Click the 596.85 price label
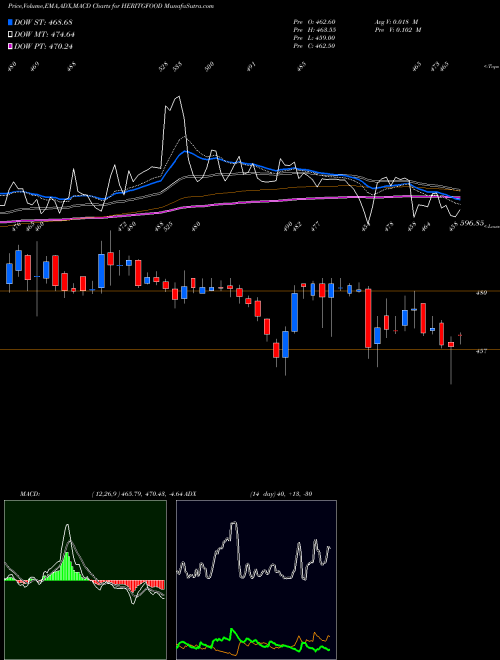The height and width of the screenshot is (660, 500). pyautogui.click(x=471, y=223)
